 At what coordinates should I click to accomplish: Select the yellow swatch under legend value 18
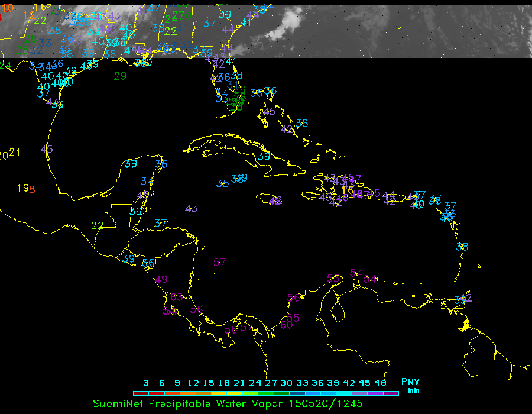point(225,393)
